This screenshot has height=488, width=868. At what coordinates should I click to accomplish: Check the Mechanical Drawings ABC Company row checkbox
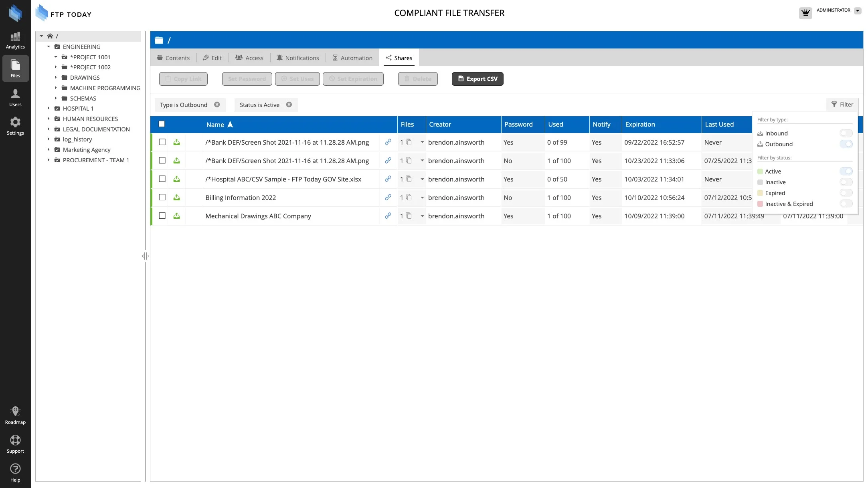click(162, 216)
